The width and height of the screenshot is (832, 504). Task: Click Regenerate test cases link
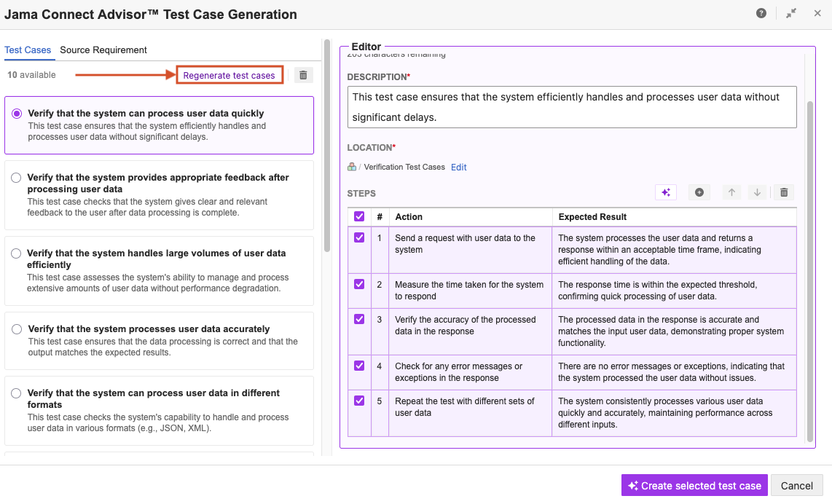[229, 75]
